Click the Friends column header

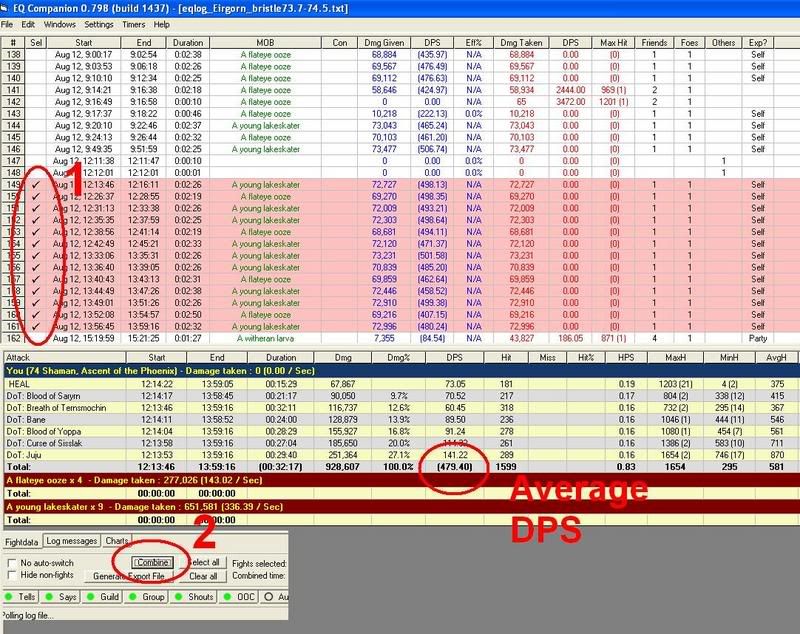654,43
